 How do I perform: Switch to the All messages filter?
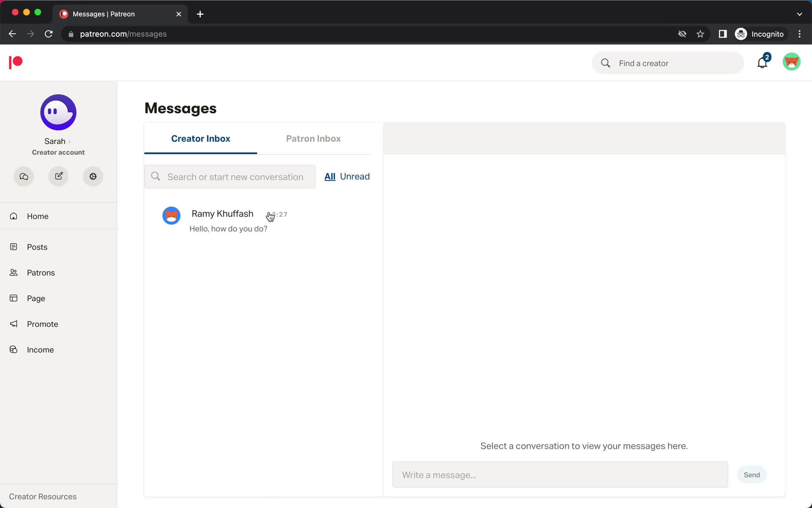click(x=329, y=176)
